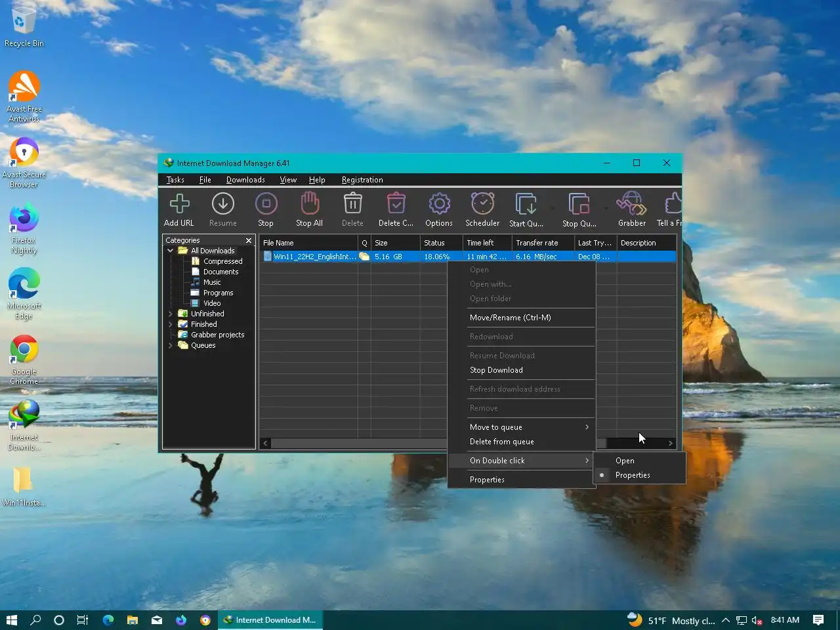Screen dimensions: 840x630
Task: Click the Internet Download Manager taskbar button
Action: [270, 619]
